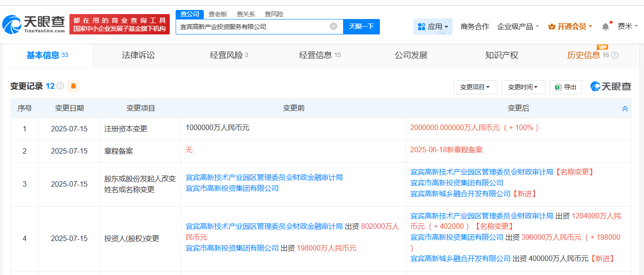
Task: Select the 查老板 search tab
Action: click(218, 14)
